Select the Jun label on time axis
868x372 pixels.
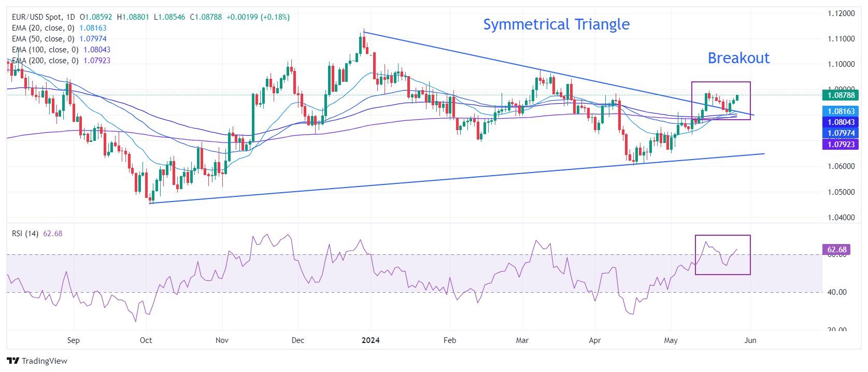750,340
